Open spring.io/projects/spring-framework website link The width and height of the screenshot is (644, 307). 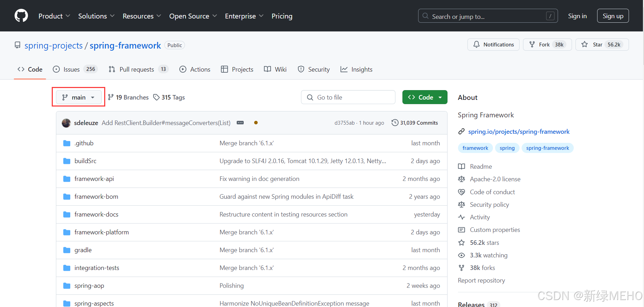[519, 132]
